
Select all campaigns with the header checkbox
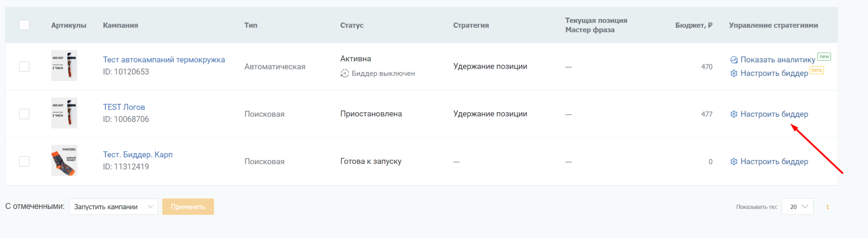point(24,25)
